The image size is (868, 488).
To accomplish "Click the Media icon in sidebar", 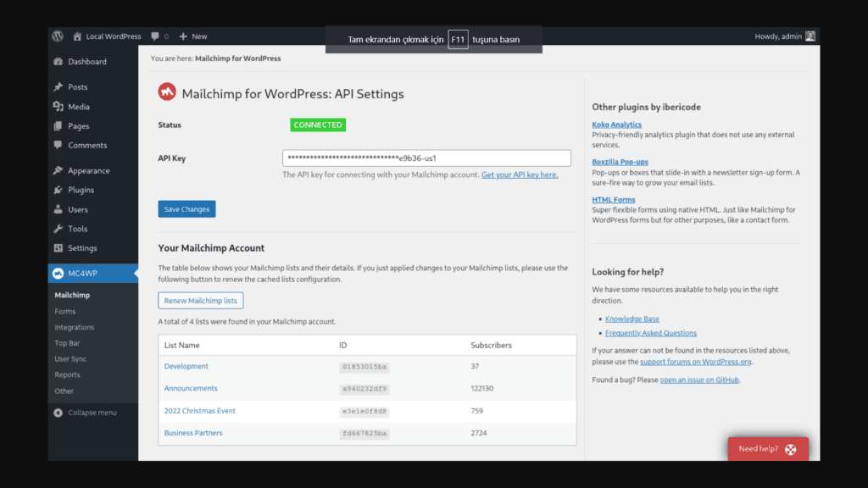I will click(58, 106).
